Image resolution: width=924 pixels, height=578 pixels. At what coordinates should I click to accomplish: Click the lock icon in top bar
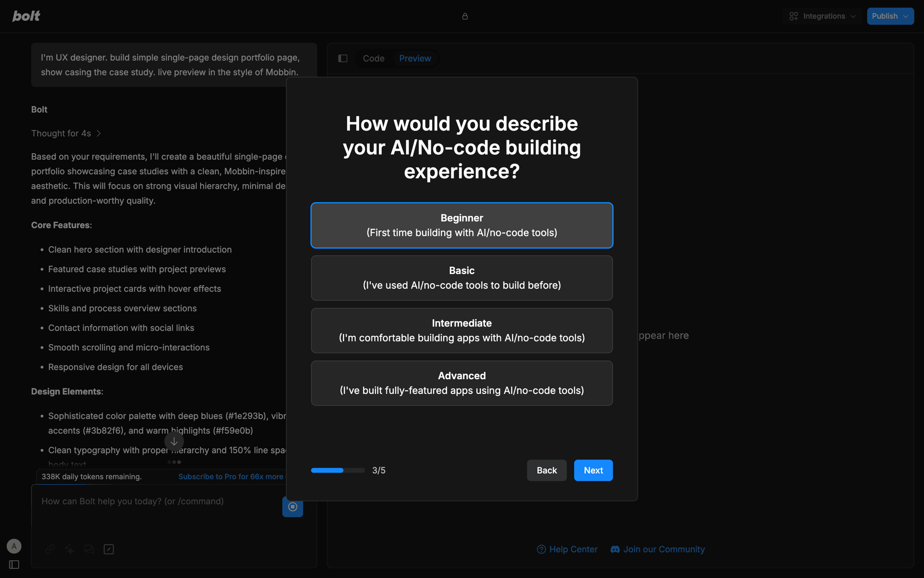[x=465, y=16]
